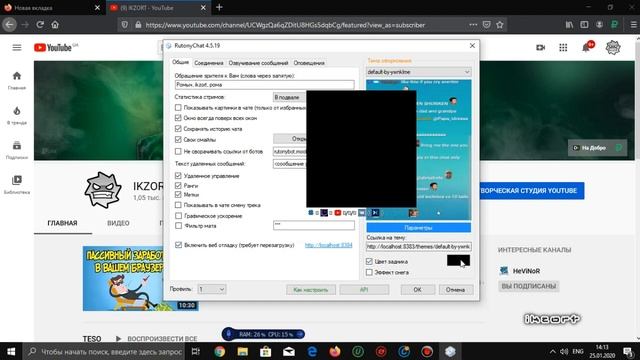Open Firefox application menu

[633, 24]
